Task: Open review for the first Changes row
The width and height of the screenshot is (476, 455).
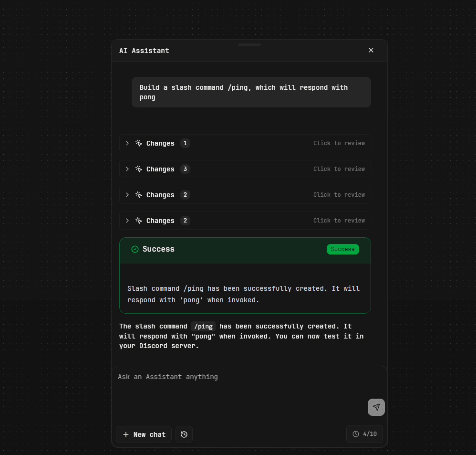Action: click(339, 143)
